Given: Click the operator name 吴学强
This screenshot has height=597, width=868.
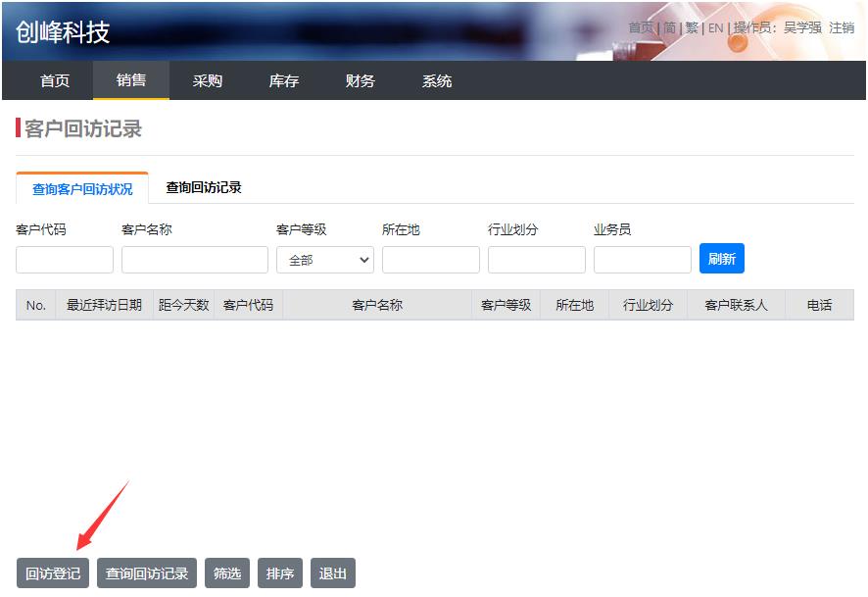Looking at the screenshot, I should [802, 27].
